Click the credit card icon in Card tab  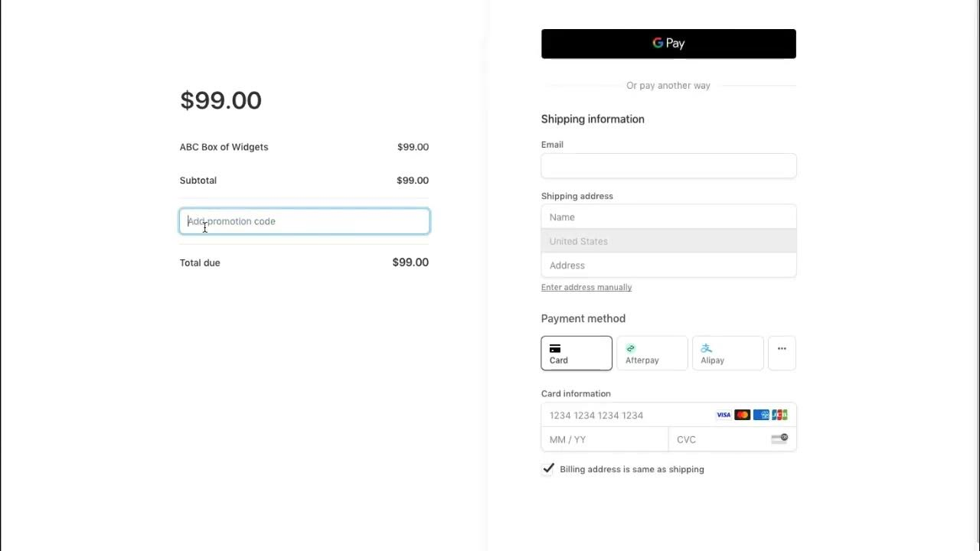[555, 348]
